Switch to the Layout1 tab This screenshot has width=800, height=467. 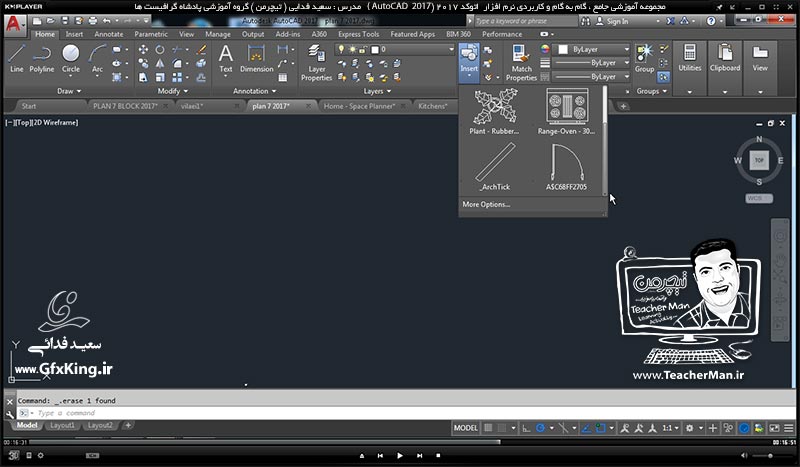pyautogui.click(x=62, y=425)
